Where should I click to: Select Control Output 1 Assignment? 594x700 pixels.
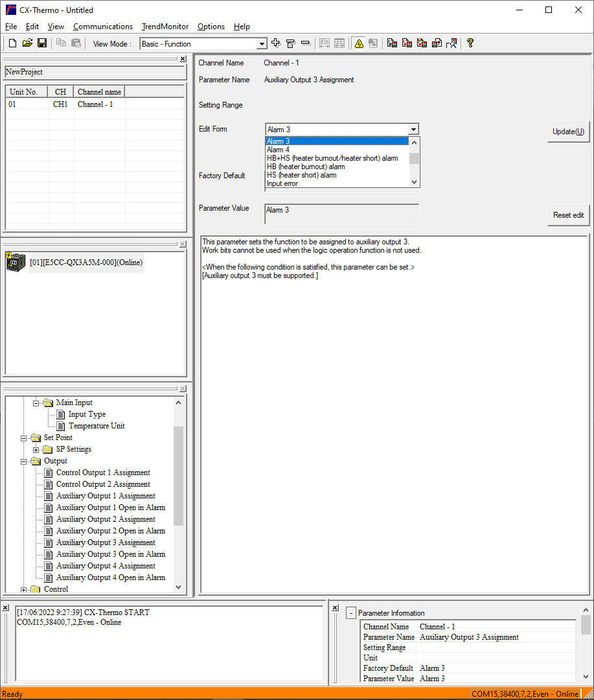click(x=103, y=472)
